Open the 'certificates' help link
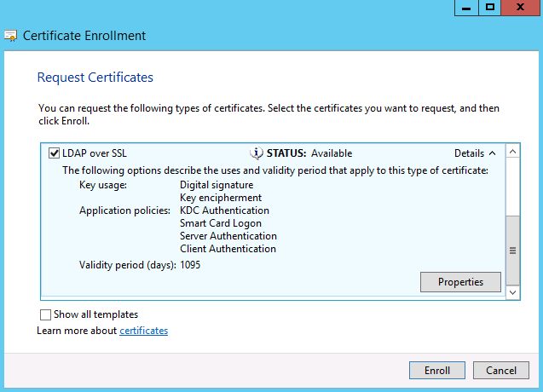This screenshot has width=543, height=392. pos(143,331)
